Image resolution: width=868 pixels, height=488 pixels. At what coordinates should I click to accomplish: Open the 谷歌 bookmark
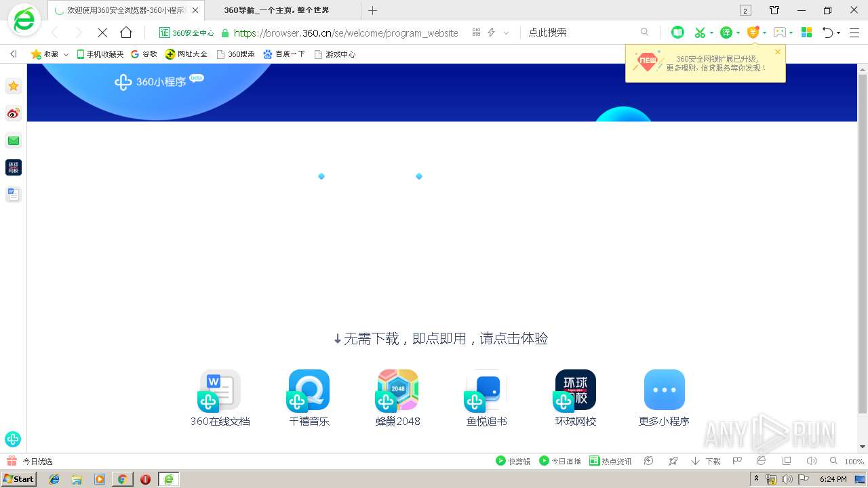[x=144, y=54]
